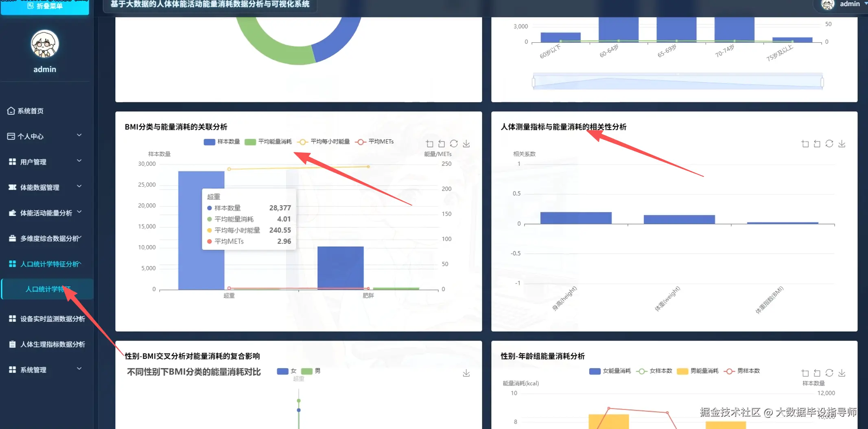
Task: Click the zoom-back icon in BMI chart toolbox
Action: (442, 144)
